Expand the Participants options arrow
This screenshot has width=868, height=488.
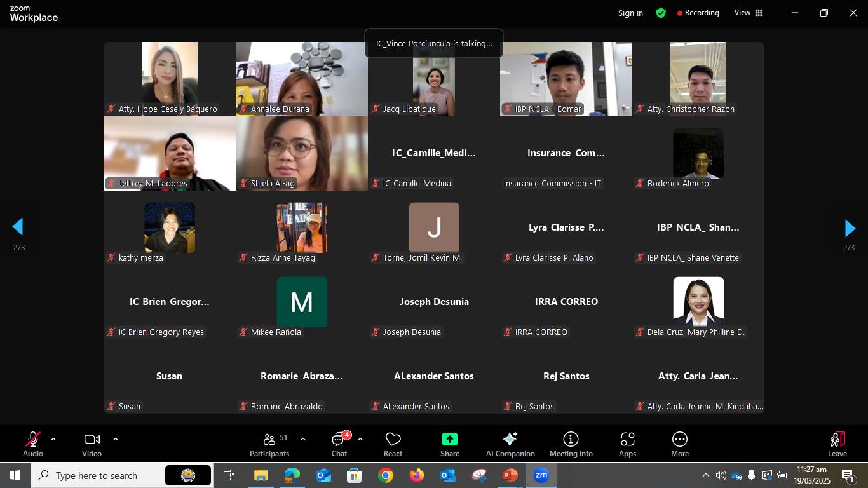(303, 439)
